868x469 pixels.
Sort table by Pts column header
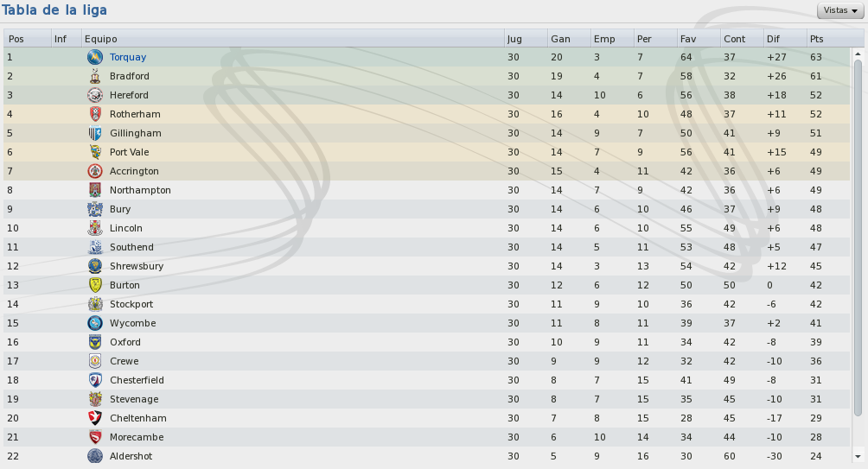tap(829, 39)
